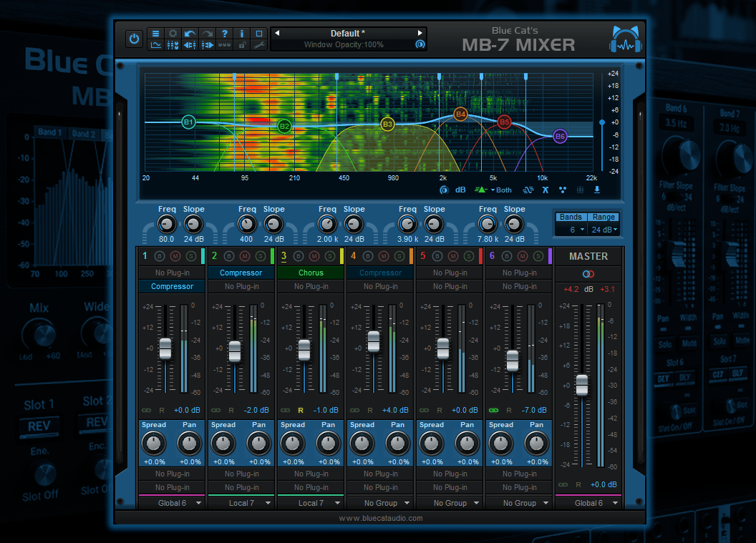Open dimmed Compressor slot on band 4
The width and height of the screenshot is (756, 543).
click(380, 273)
